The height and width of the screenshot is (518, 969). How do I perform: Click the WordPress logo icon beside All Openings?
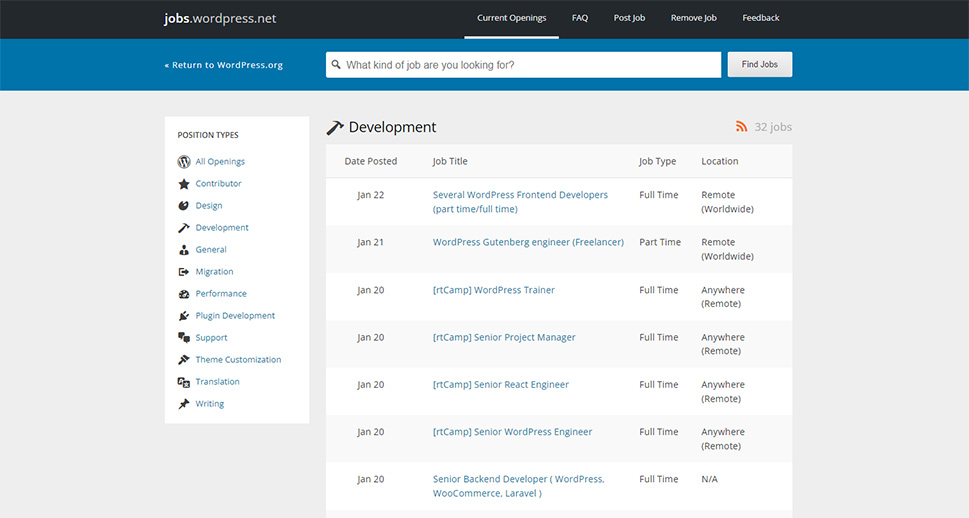(x=184, y=161)
